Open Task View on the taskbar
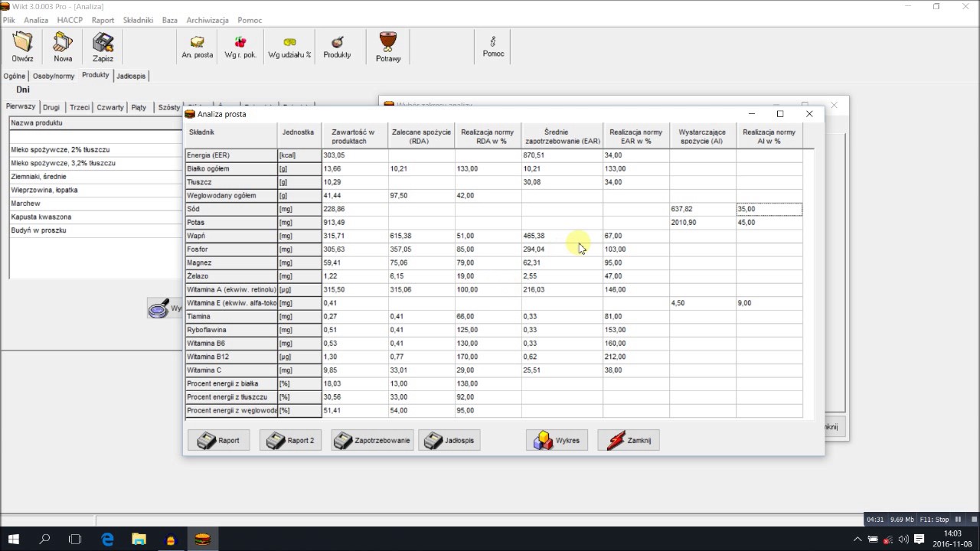Viewport: 980px width, 551px height. [75, 539]
